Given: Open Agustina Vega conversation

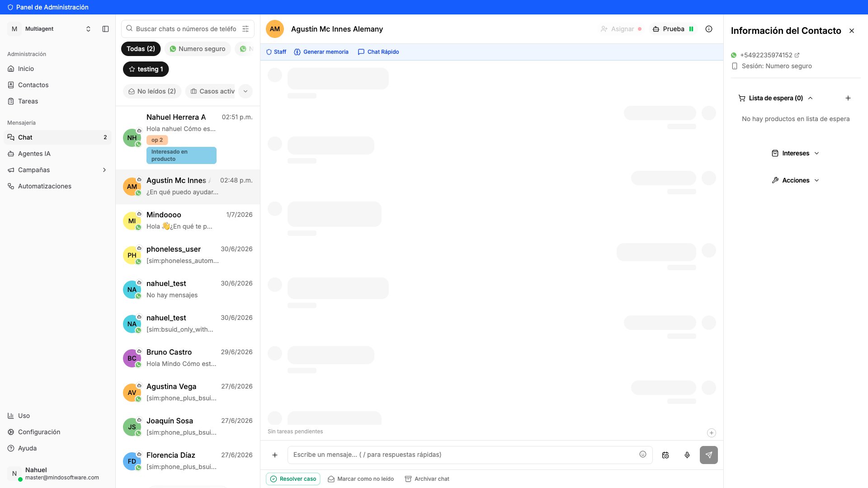Looking at the screenshot, I should click(x=188, y=393).
